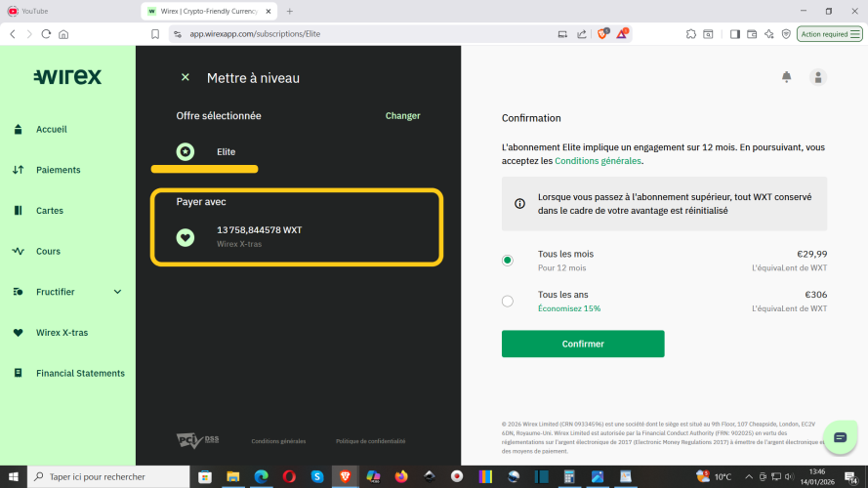Viewport: 868px width, 488px height.
Task: Open the 10°C weather widget
Action: pyautogui.click(x=715, y=476)
